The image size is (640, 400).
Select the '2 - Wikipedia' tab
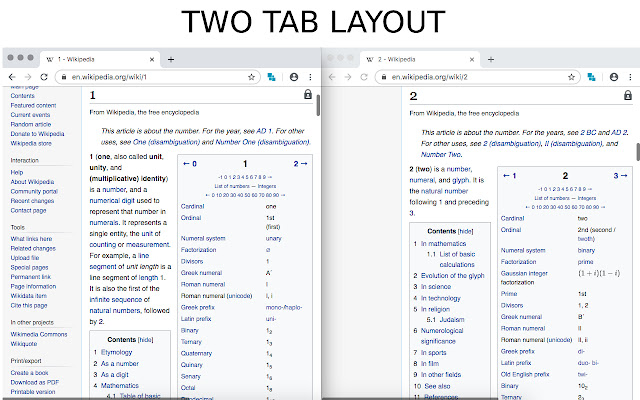tap(418, 60)
